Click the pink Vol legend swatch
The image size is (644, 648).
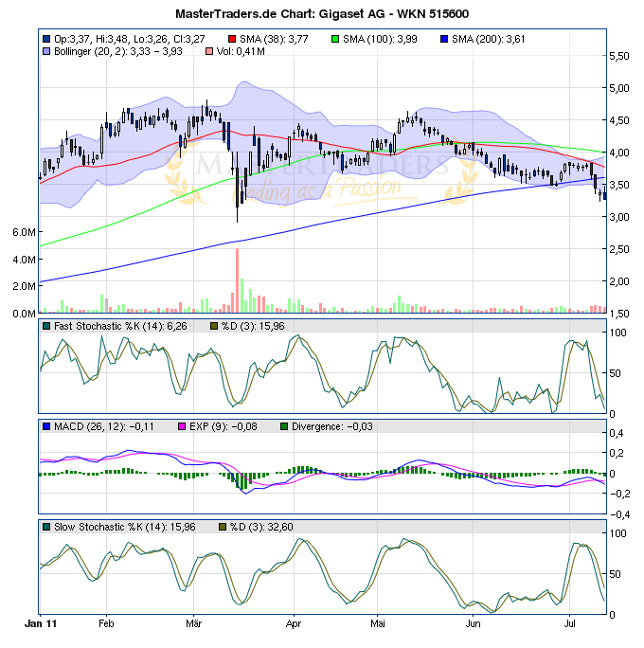tap(209, 52)
